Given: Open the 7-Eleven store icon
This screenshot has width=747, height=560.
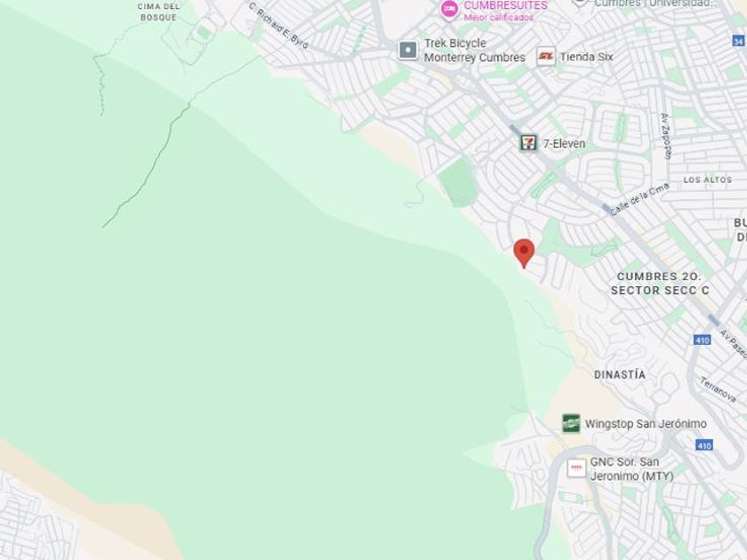Looking at the screenshot, I should (528, 143).
